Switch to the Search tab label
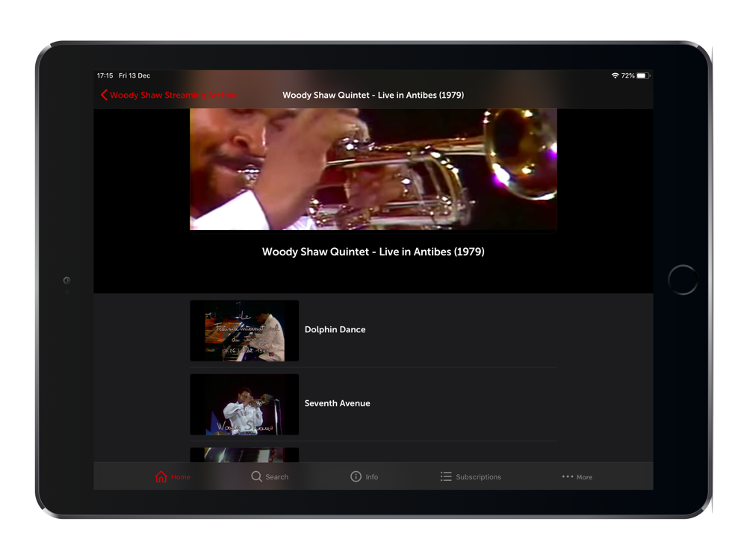 pos(277,477)
